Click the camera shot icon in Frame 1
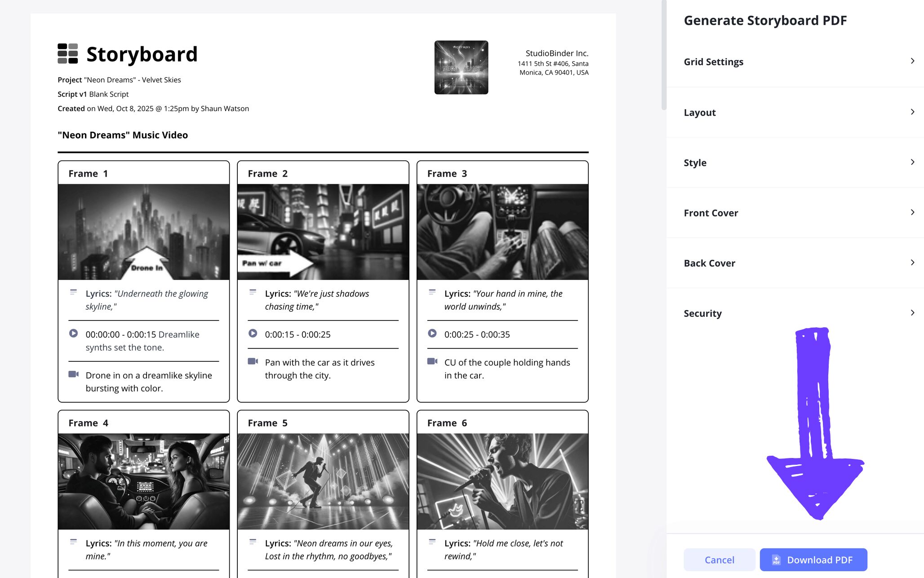 tap(73, 374)
